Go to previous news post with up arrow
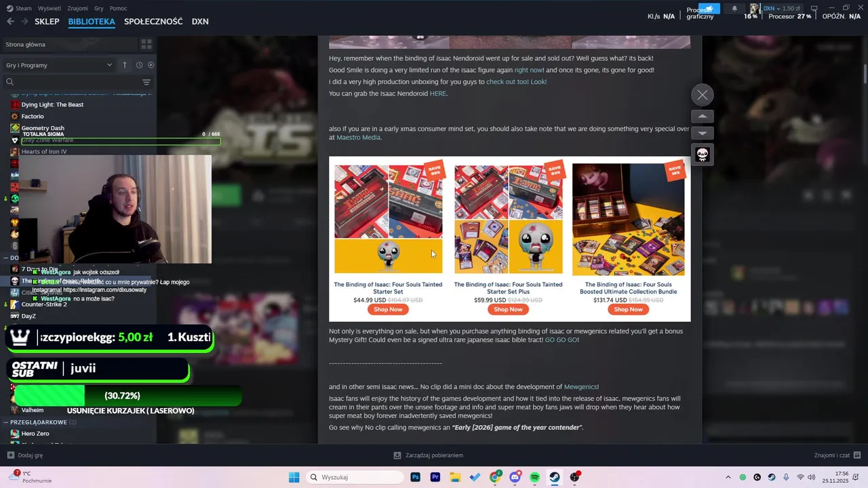Screen dimensions: 868x488 pos(703,116)
